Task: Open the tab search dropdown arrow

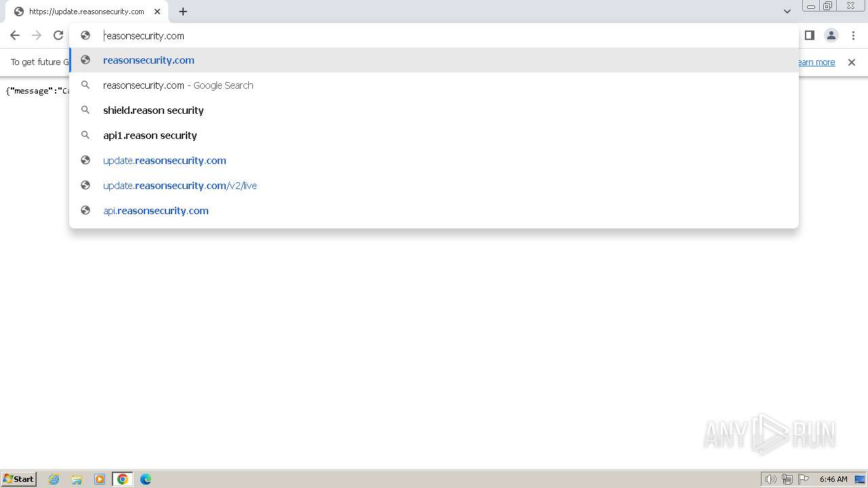Action: coord(787,12)
